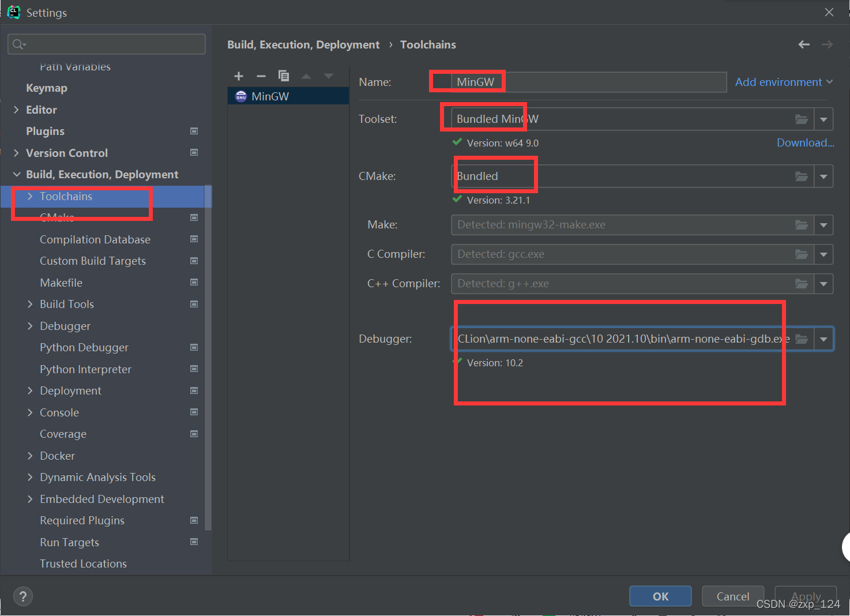The height and width of the screenshot is (616, 850).
Task: Open Docker settings page
Action: pyautogui.click(x=57, y=456)
